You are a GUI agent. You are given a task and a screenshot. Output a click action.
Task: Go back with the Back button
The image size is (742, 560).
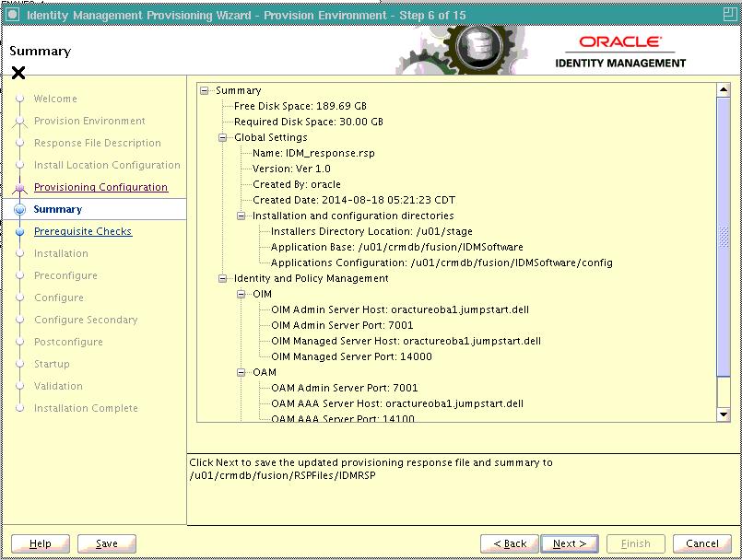tap(510, 543)
